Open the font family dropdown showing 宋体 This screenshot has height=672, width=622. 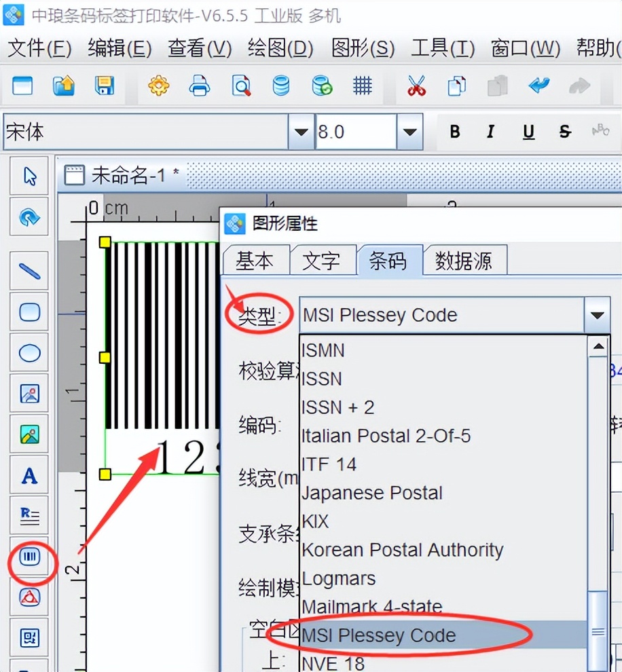[299, 132]
